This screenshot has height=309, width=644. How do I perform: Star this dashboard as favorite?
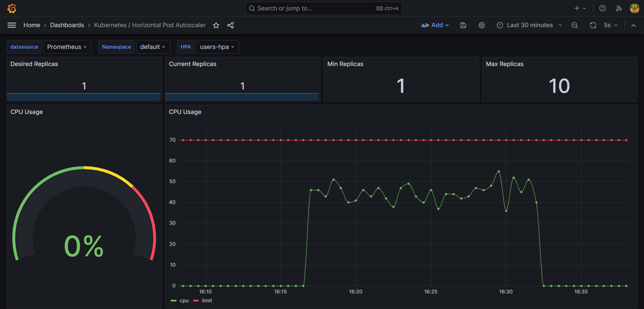coord(216,25)
